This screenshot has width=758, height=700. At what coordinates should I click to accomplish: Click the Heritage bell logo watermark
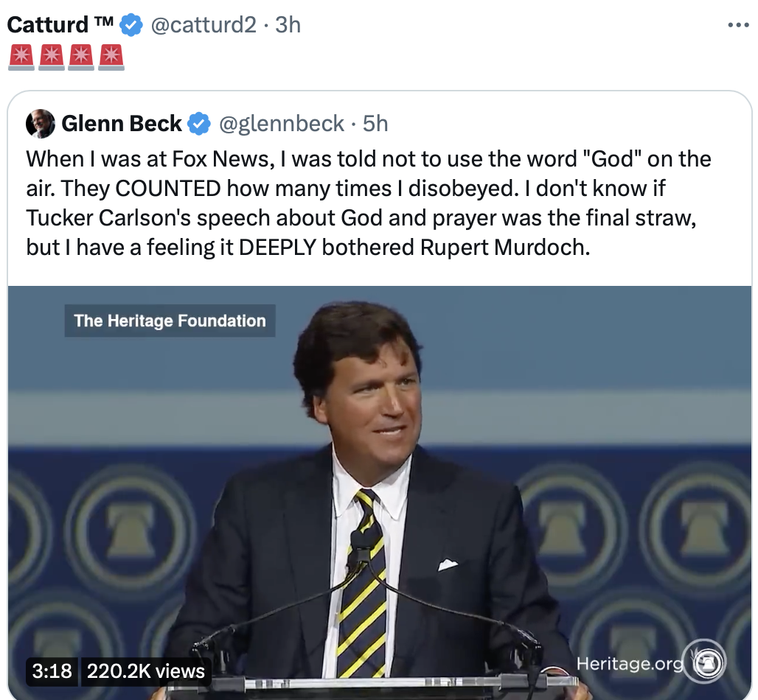[705, 661]
